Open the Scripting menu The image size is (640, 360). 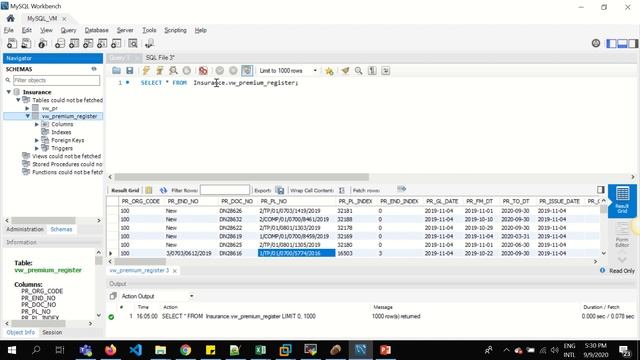pos(175,30)
